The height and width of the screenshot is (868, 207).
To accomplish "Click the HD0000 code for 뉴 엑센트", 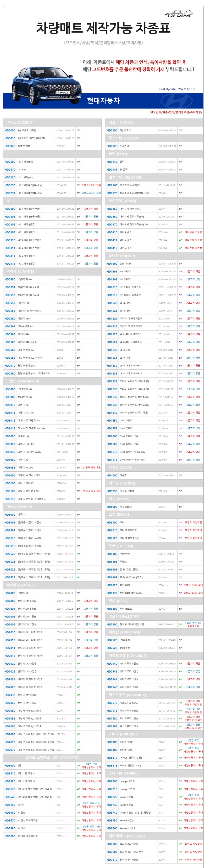I will pos(10,130).
